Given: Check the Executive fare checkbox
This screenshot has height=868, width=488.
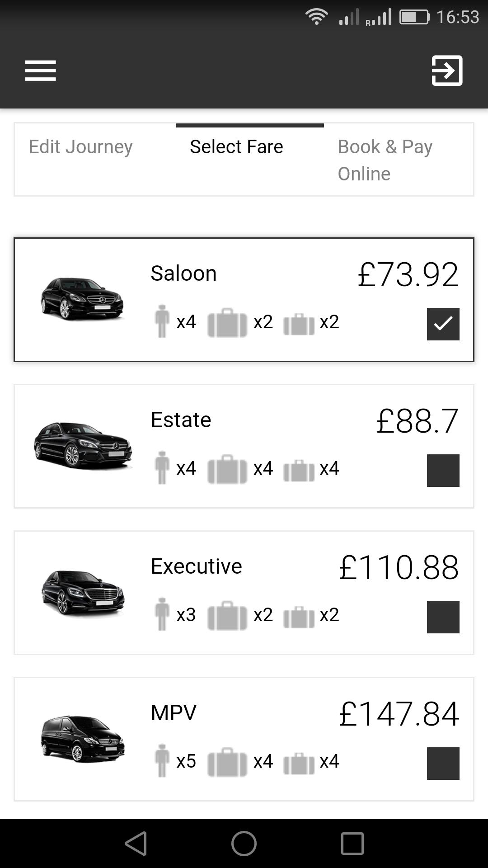Looking at the screenshot, I should pyautogui.click(x=443, y=617).
